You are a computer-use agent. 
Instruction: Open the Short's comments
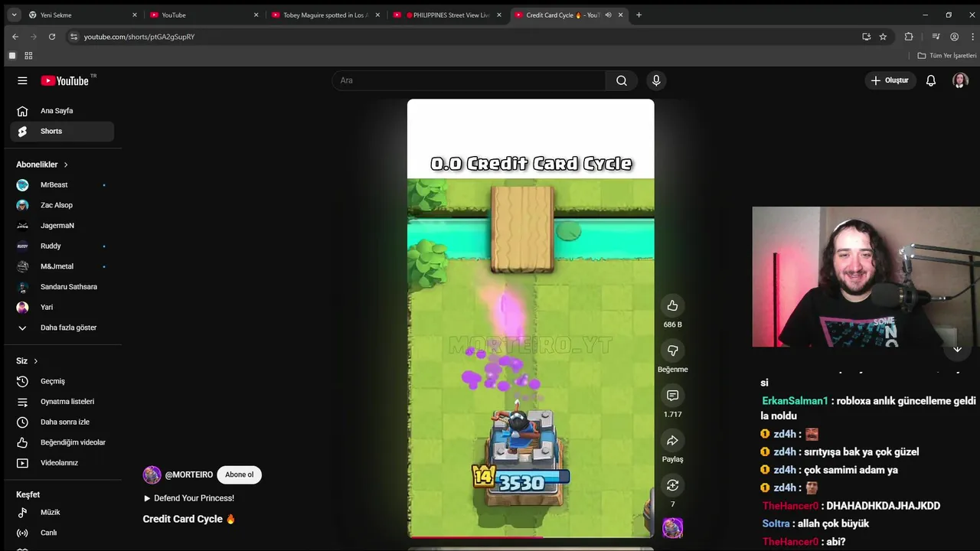(672, 396)
